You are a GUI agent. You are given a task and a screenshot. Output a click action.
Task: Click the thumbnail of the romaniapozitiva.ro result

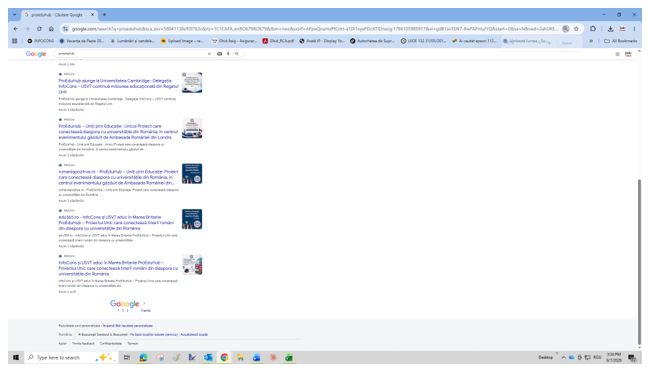point(192,174)
